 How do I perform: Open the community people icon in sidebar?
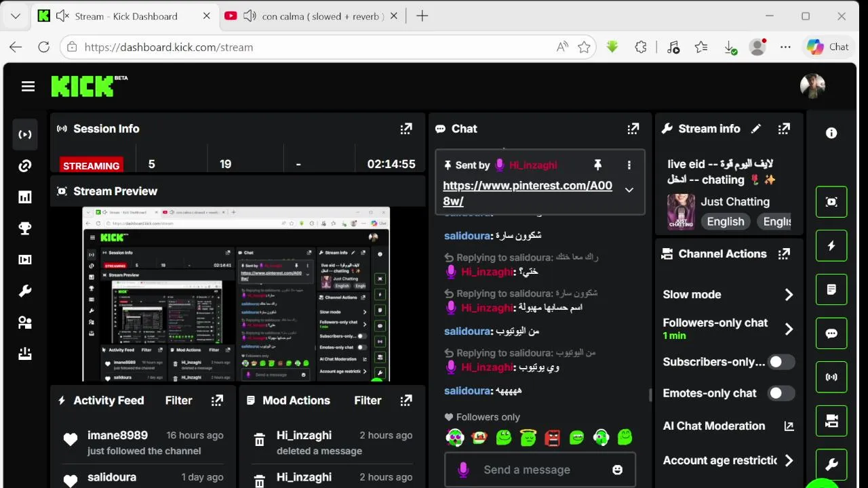point(25,323)
